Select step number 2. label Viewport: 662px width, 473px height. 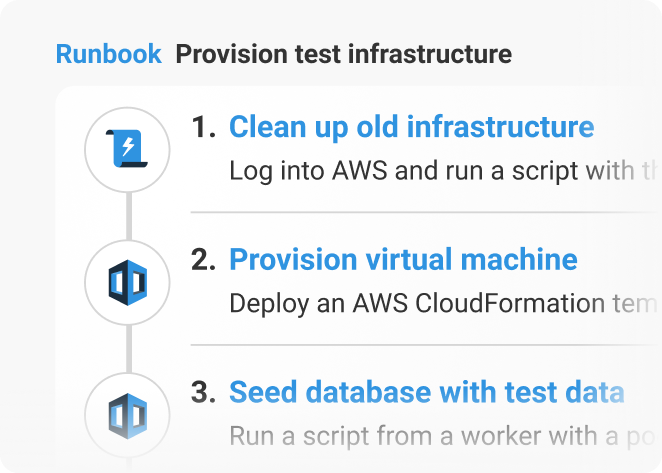click(203, 260)
